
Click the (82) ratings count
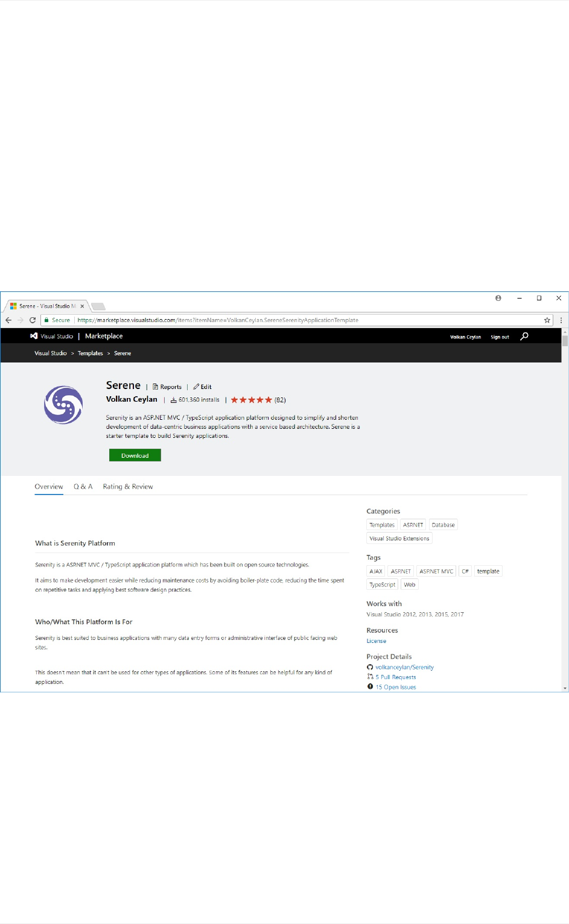[x=280, y=400]
